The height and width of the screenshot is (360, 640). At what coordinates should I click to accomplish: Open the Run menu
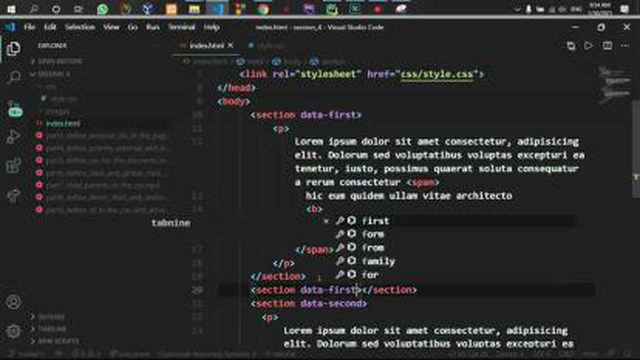coord(153,27)
